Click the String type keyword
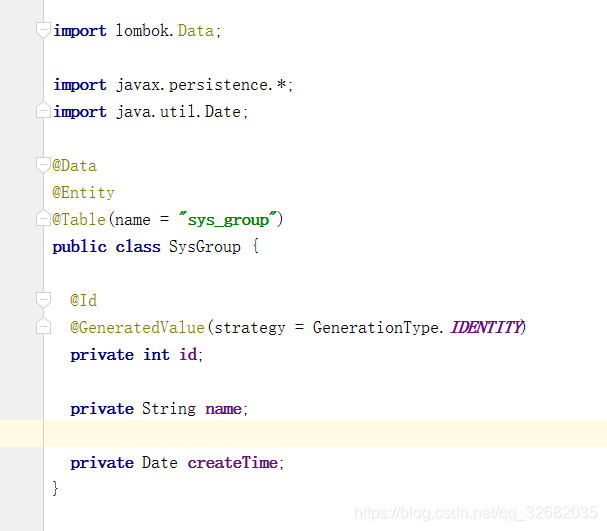The width and height of the screenshot is (607, 531). [x=169, y=409]
